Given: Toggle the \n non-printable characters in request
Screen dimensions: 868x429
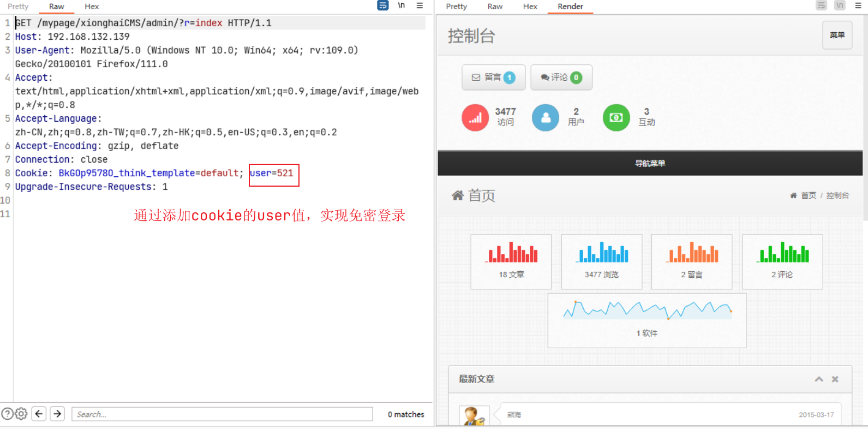Looking at the screenshot, I should (x=402, y=5).
